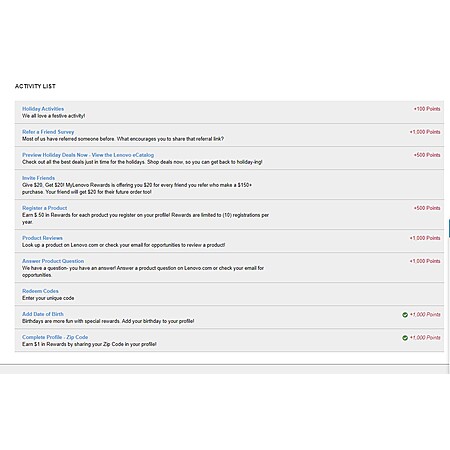Open the Register a Product link
The width and height of the screenshot is (450, 450).
click(44, 208)
